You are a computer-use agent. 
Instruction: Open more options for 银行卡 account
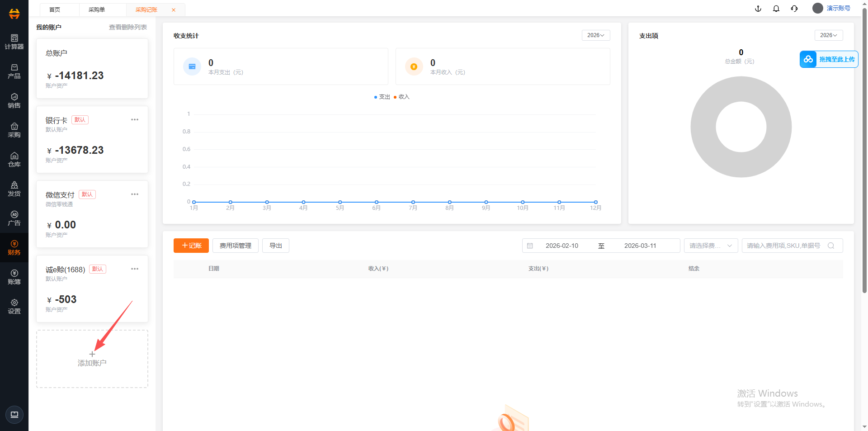(x=135, y=120)
